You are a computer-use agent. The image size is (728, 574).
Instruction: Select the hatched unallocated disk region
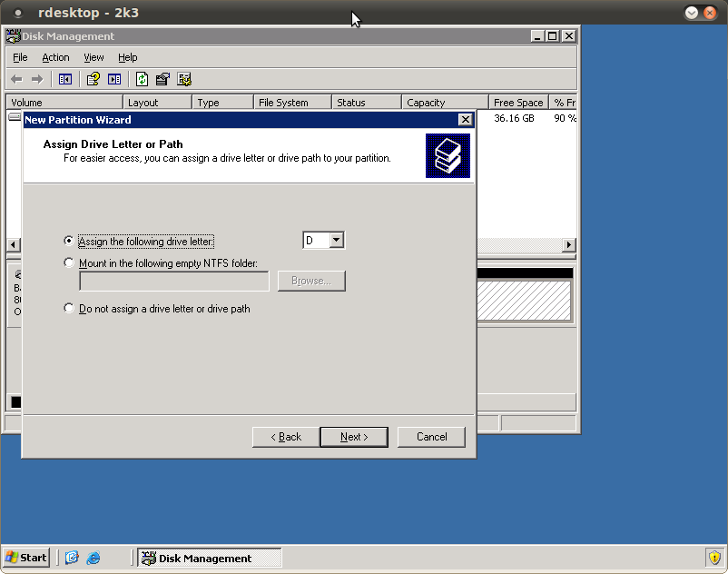point(524,300)
